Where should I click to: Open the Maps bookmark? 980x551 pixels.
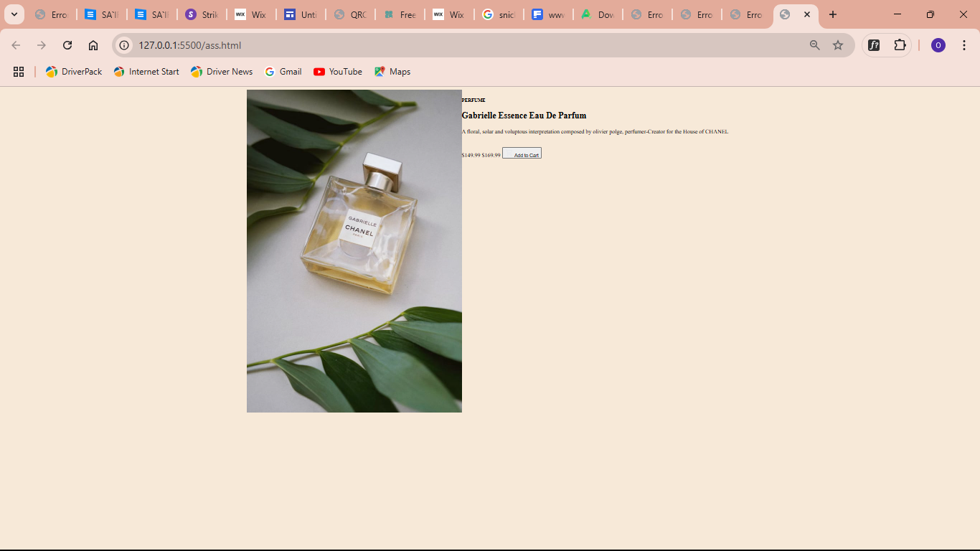[x=392, y=72]
